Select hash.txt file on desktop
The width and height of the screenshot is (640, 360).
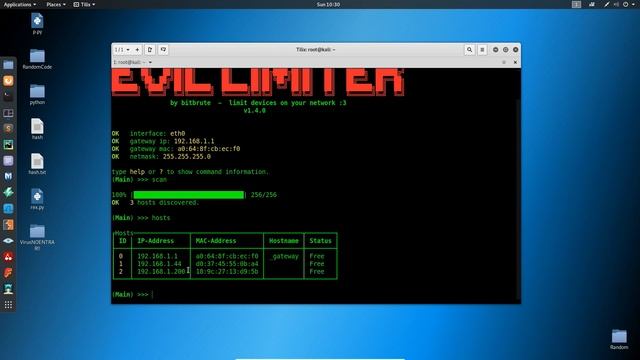[x=37, y=164]
